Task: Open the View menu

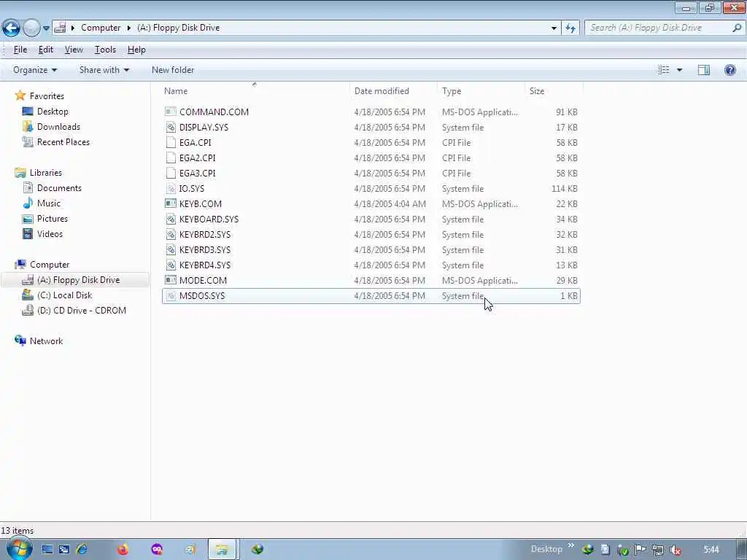Action: (74, 50)
